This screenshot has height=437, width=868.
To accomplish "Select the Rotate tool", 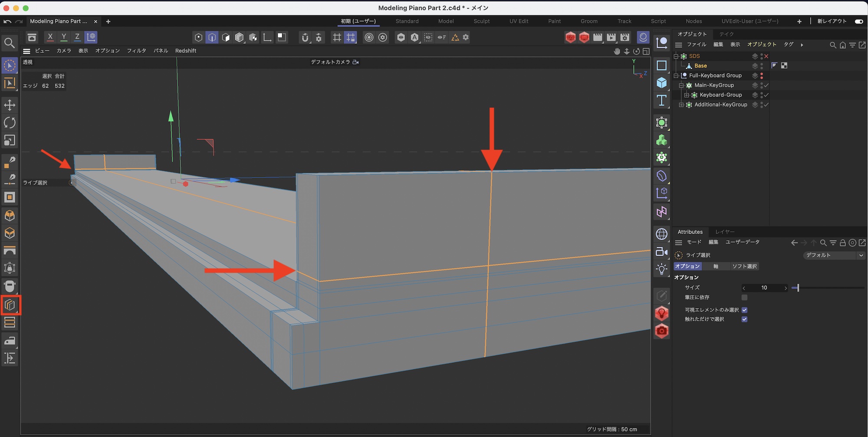I will [x=10, y=123].
